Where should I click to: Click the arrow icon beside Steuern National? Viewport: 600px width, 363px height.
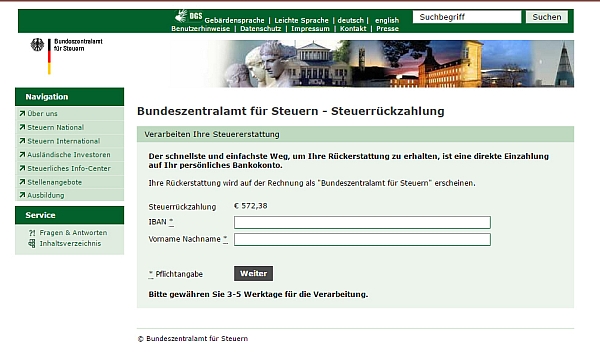pyautogui.click(x=22, y=127)
